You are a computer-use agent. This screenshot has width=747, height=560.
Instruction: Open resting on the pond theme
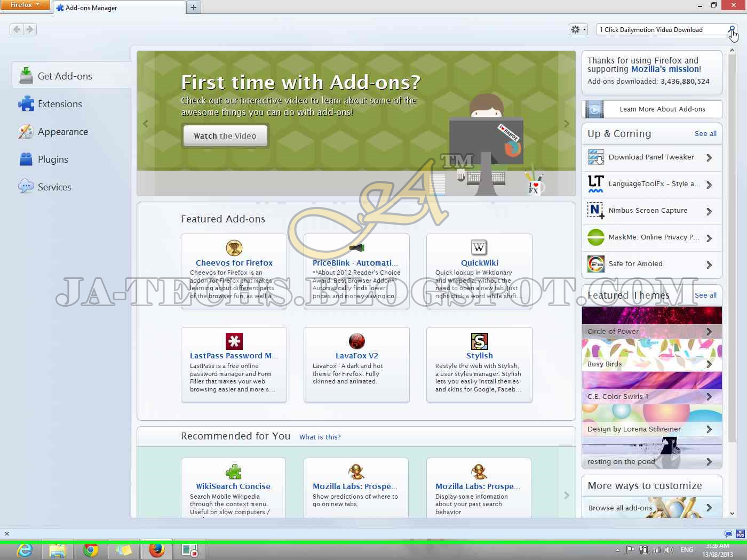[652, 453]
